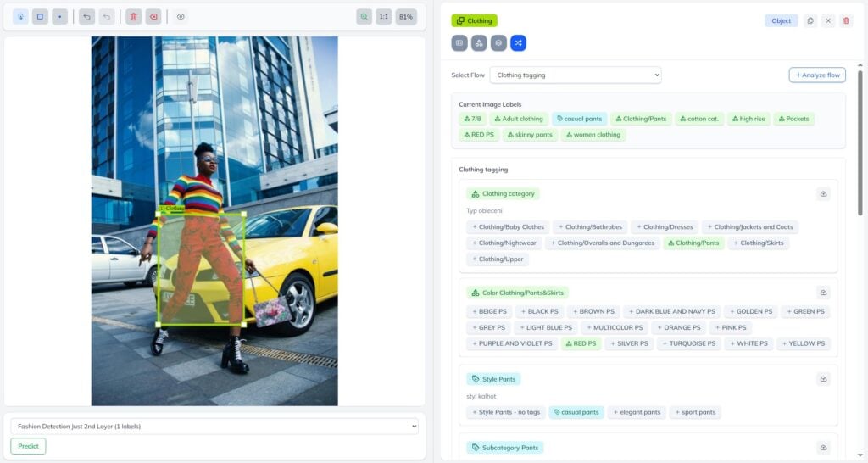The image size is (868, 463).
Task: Enable the Clothing/Dresses category tag
Action: 664,227
